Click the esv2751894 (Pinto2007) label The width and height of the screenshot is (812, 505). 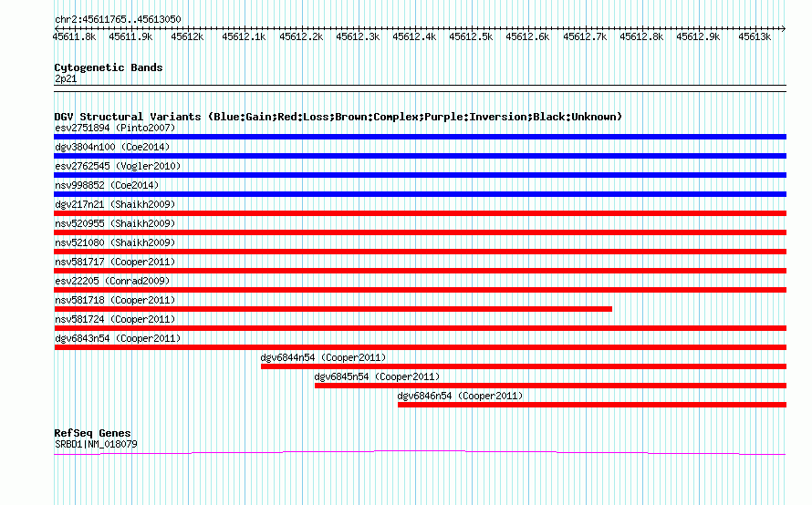(115, 128)
